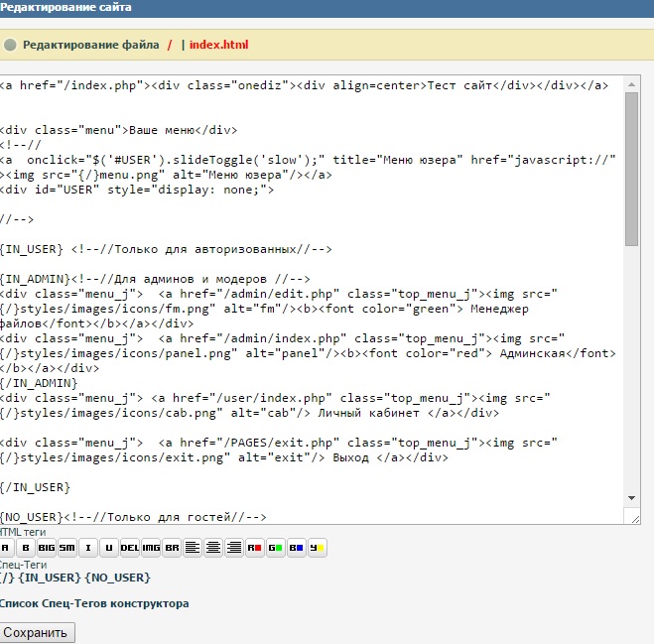The height and width of the screenshot is (644, 654).
Task: Pick the yellow font color button
Action: point(318,548)
